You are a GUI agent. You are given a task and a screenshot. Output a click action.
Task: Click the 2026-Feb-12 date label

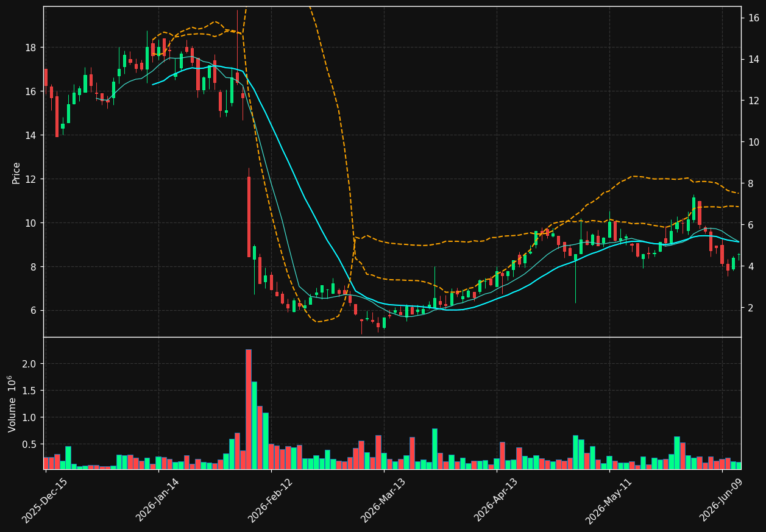tap(270, 500)
